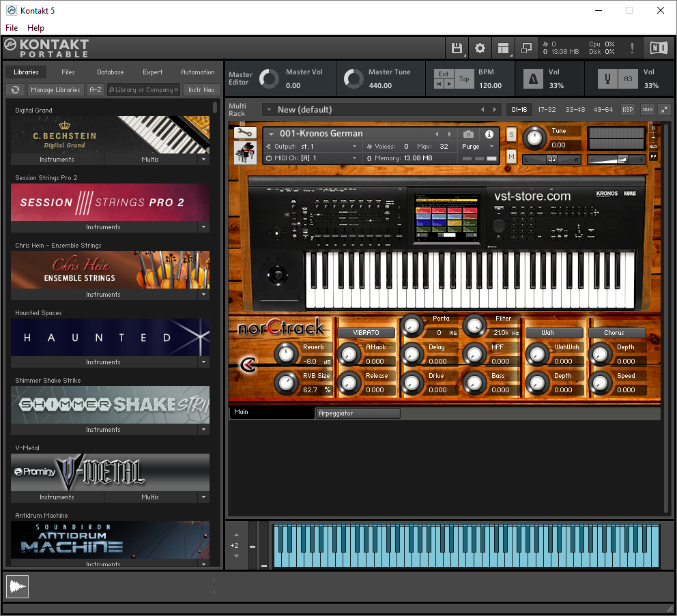Expand Haunted Spaces library options arrow
Image resolution: width=677 pixels, height=616 pixels.
click(x=204, y=362)
